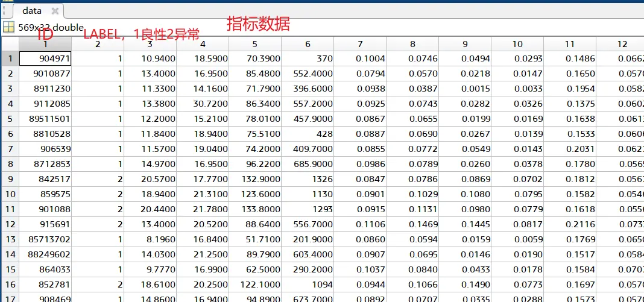Close the data variable tab
Image resolution: width=644 pixels, height=302 pixels.
(x=55, y=11)
